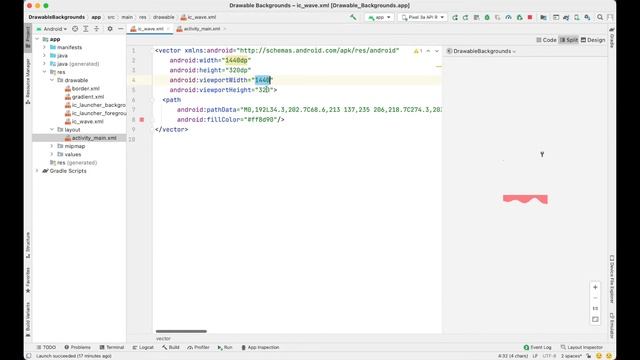Screen dimensions: 640x360
Task: Collapse the app module node
Action: click(38, 39)
